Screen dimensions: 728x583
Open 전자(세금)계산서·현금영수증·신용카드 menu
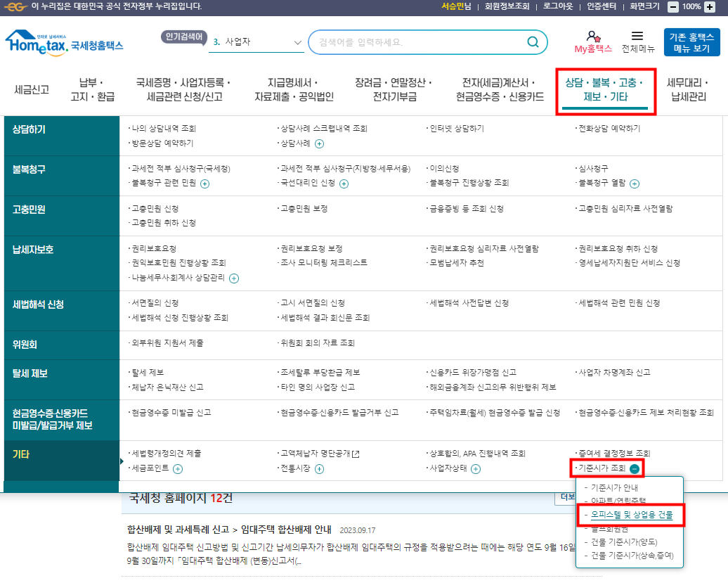tap(500, 89)
